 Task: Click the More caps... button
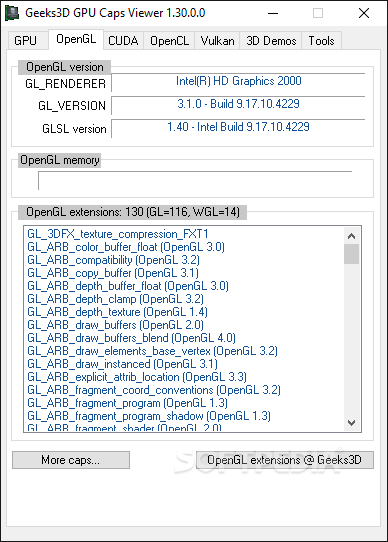[x=71, y=460]
